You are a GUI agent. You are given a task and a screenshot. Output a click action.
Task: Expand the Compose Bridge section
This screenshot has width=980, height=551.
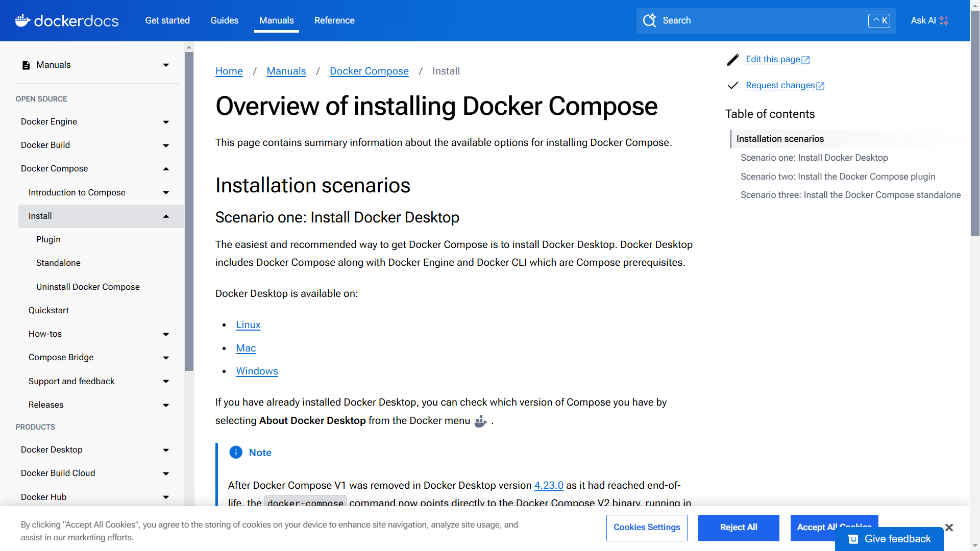[166, 358]
